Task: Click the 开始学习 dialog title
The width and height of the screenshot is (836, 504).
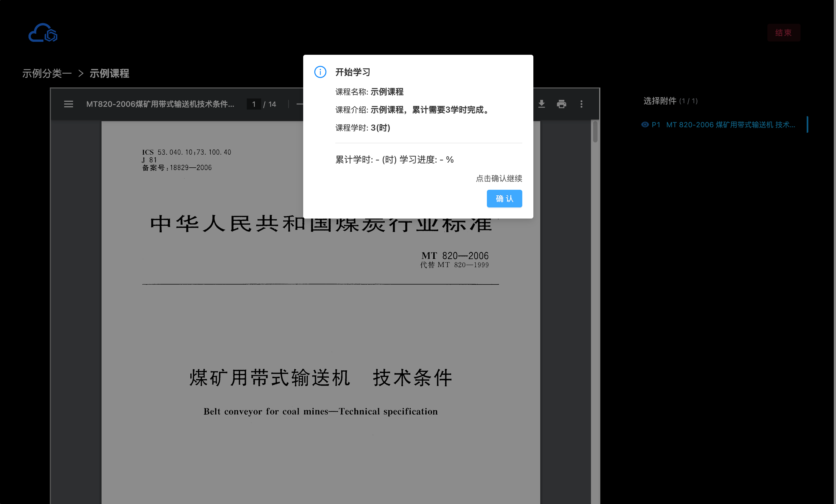Action: [352, 72]
